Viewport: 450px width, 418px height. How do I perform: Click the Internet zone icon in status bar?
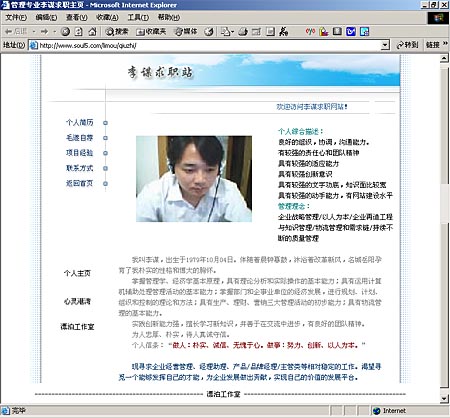point(377,411)
